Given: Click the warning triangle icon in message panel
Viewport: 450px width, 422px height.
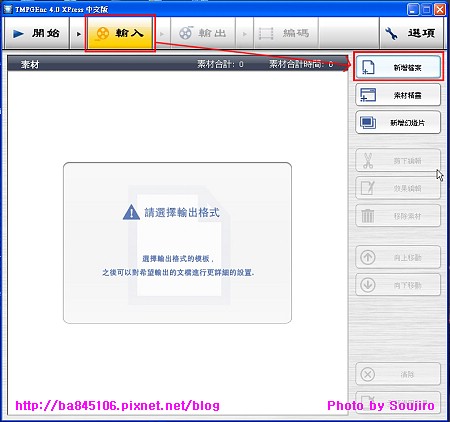Looking at the screenshot, I should [x=131, y=212].
